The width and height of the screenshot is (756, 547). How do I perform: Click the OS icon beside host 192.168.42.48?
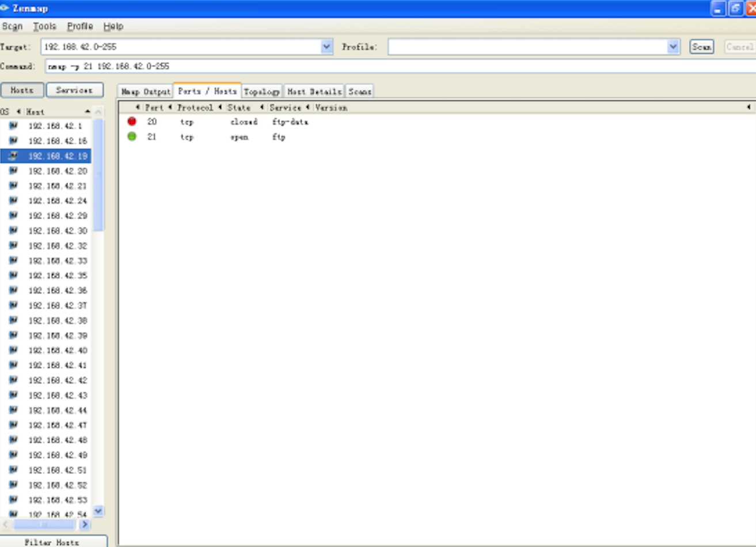click(x=13, y=440)
